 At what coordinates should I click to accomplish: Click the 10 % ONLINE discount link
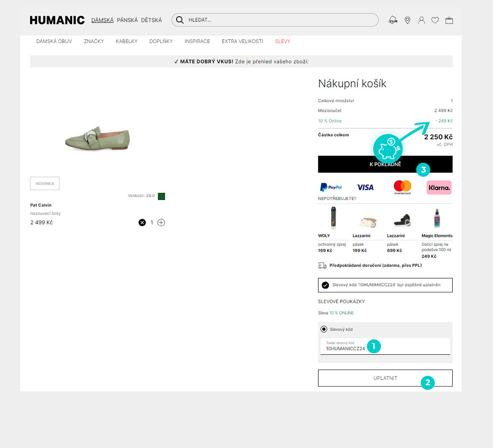point(342,313)
